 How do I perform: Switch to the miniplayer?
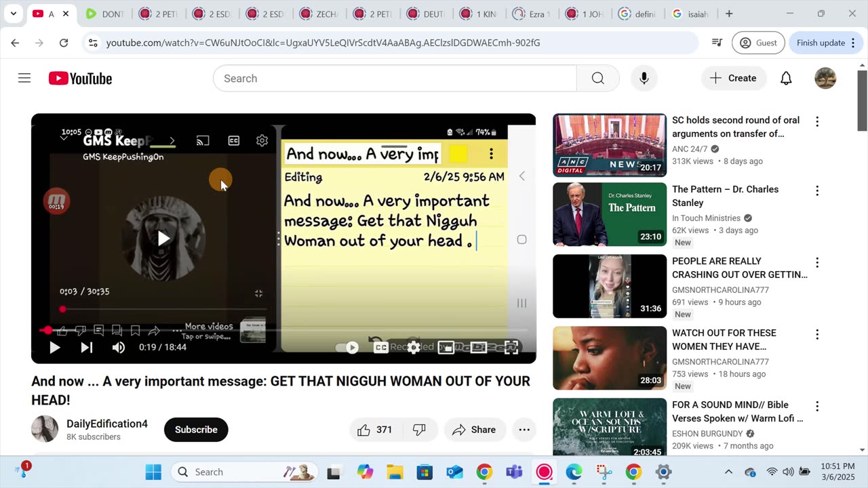[446, 348]
